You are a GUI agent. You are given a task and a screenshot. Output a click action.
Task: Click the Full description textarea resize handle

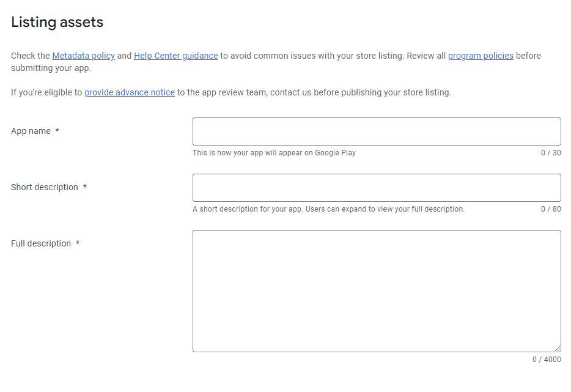pyautogui.click(x=557, y=349)
